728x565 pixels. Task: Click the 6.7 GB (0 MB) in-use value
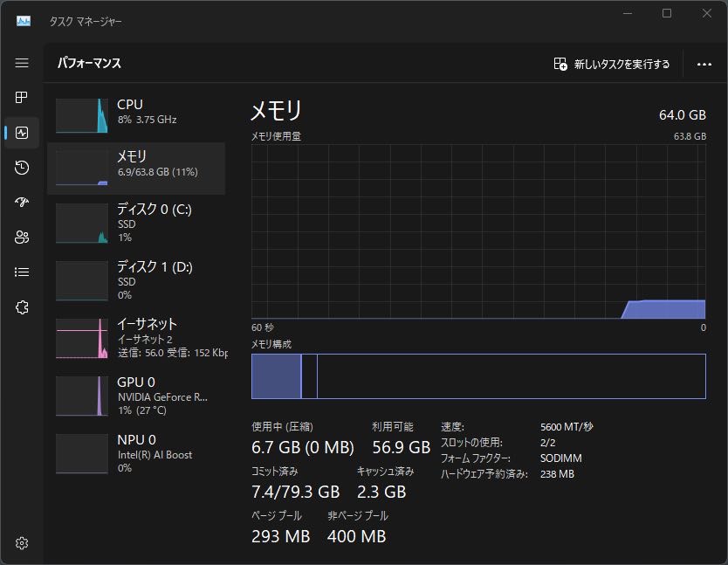point(303,447)
